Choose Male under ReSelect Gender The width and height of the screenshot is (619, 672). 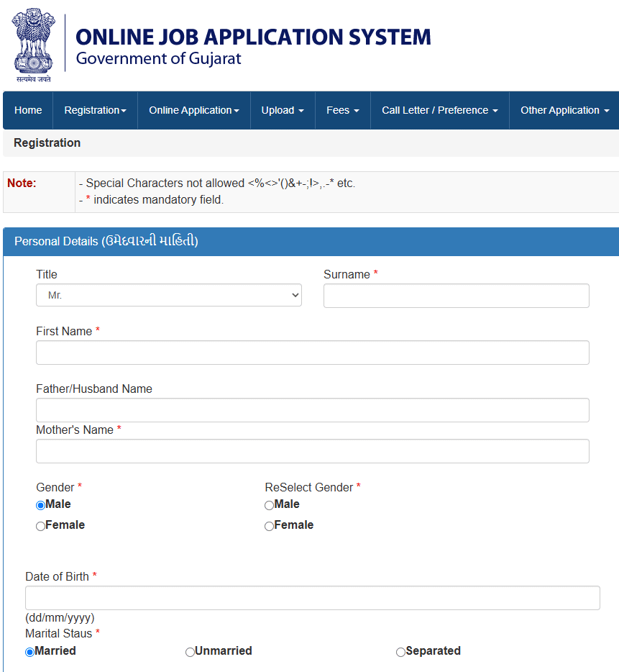pos(269,505)
